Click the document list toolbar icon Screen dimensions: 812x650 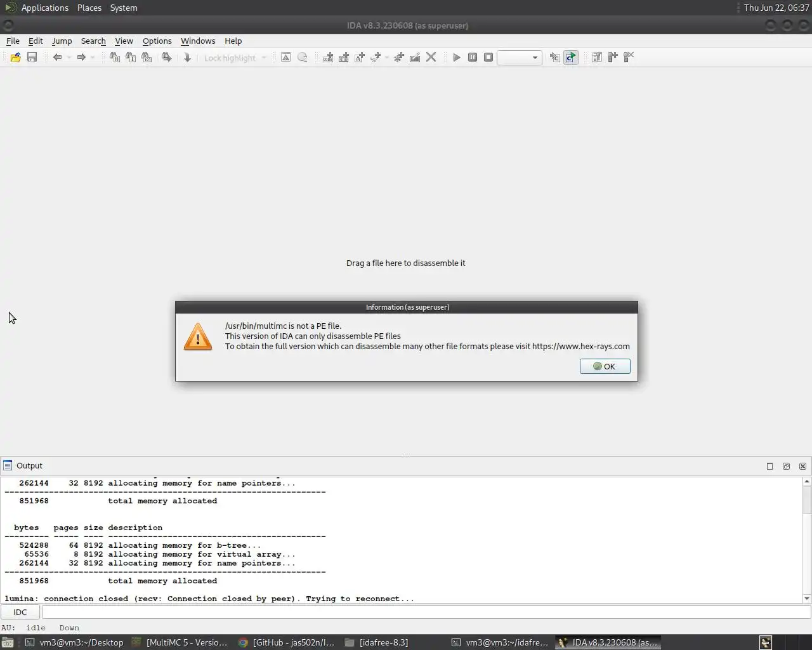[597, 57]
